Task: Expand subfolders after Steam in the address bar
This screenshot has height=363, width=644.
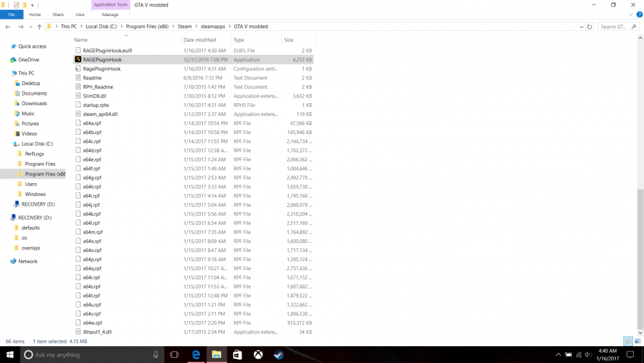Action: (x=196, y=26)
